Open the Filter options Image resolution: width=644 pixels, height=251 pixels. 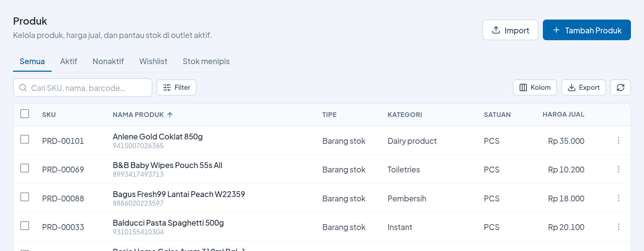pyautogui.click(x=177, y=88)
